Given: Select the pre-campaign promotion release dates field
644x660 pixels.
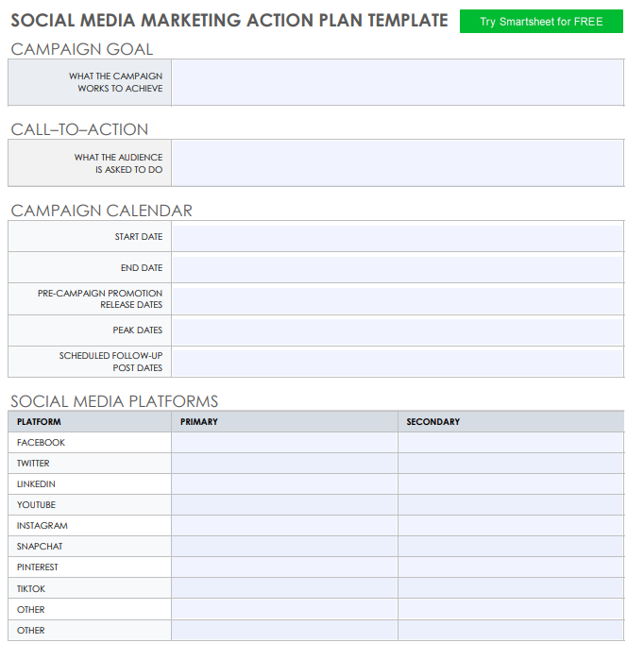Looking at the screenshot, I should [397, 299].
